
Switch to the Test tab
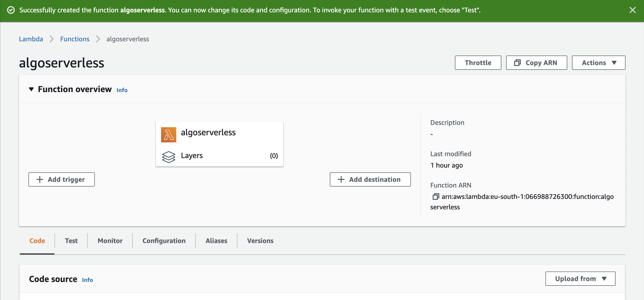coord(71,241)
